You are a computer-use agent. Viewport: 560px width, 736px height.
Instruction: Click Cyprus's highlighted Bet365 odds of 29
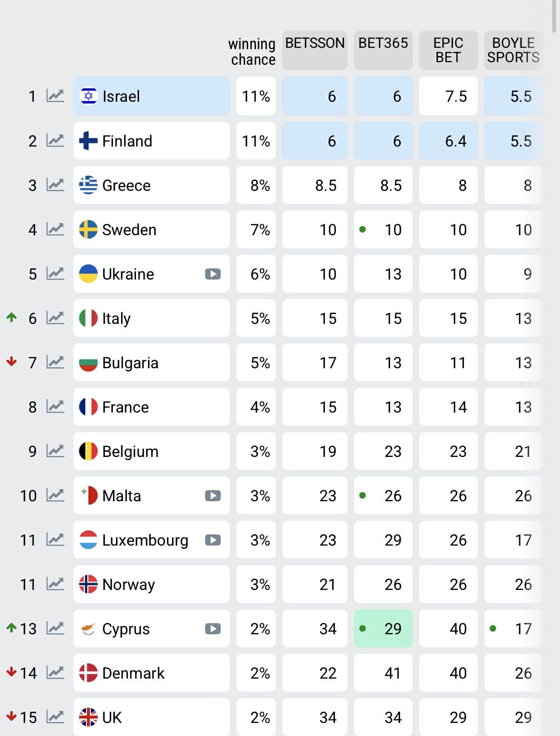point(383,629)
